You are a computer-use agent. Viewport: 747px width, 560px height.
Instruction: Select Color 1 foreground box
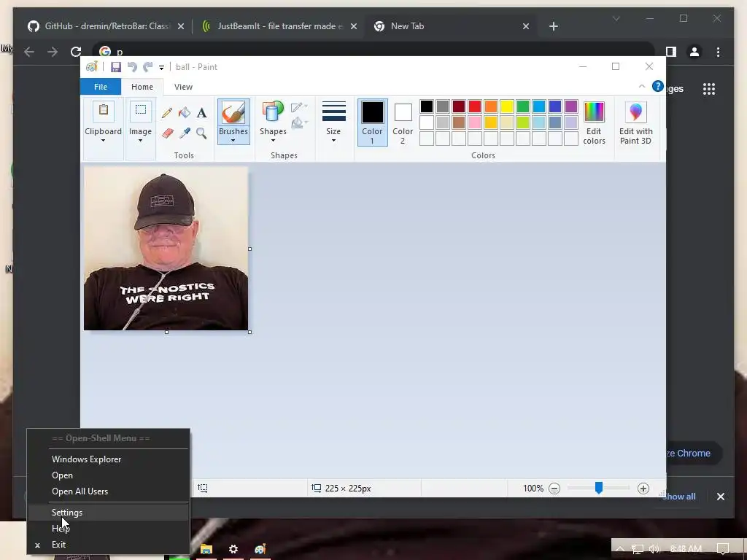372,122
